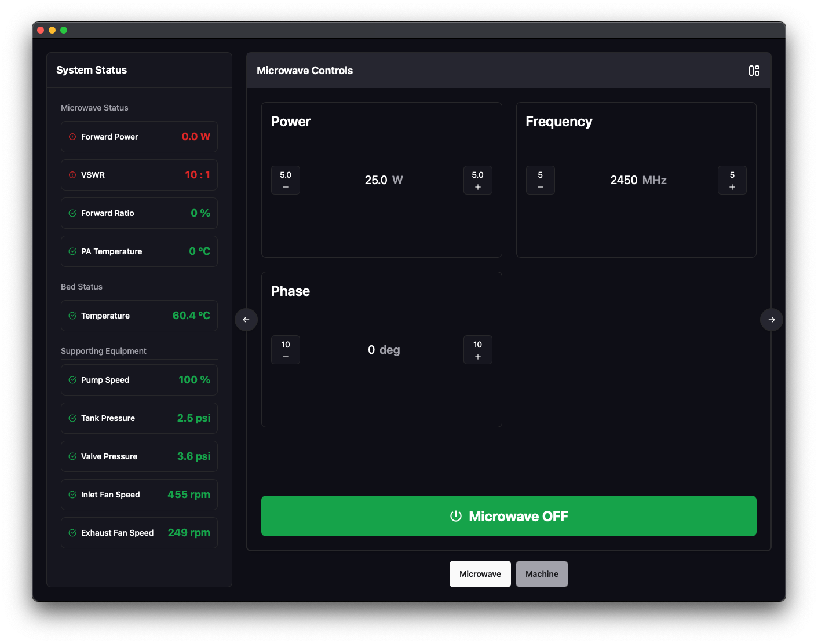Decrease Power by 5.0

click(x=286, y=180)
